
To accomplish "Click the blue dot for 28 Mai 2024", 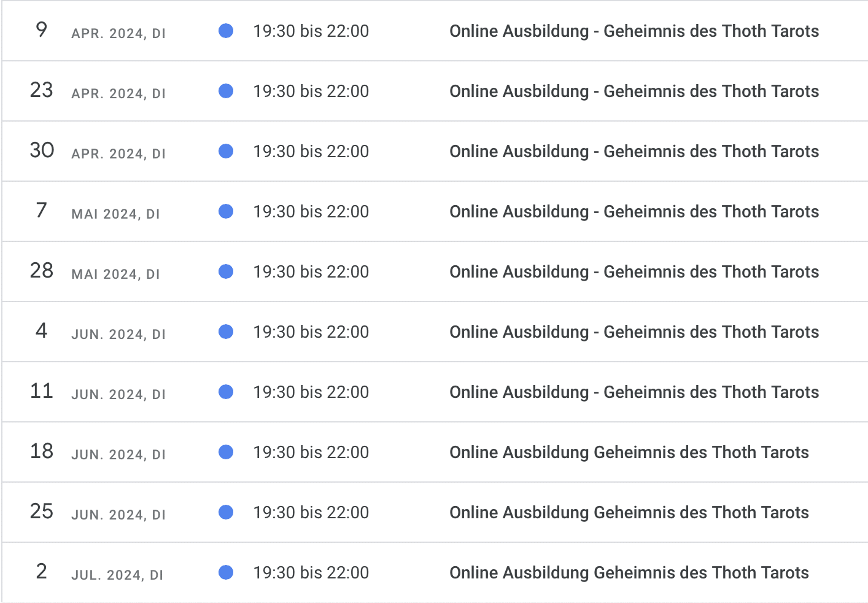I will click(x=226, y=271).
